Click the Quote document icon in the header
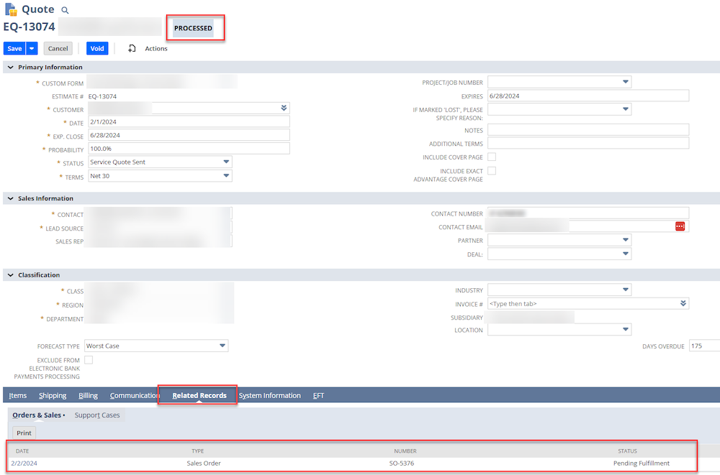 tap(11, 9)
